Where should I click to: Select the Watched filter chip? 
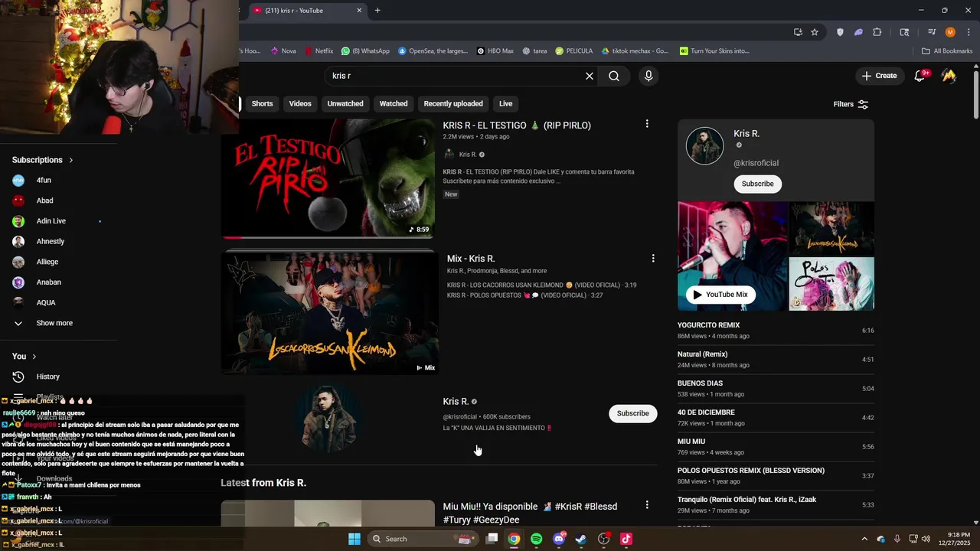pyautogui.click(x=394, y=103)
